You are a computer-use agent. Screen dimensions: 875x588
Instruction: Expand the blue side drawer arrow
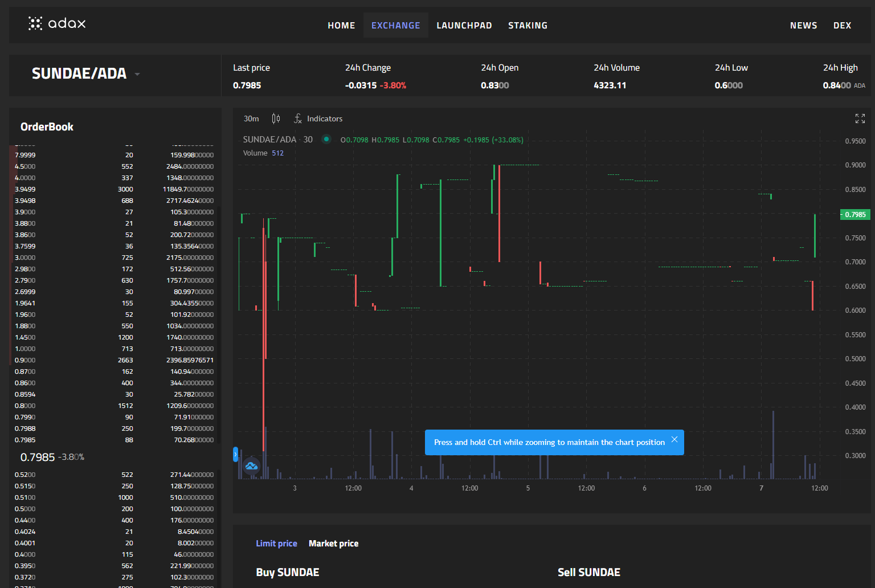(x=235, y=454)
